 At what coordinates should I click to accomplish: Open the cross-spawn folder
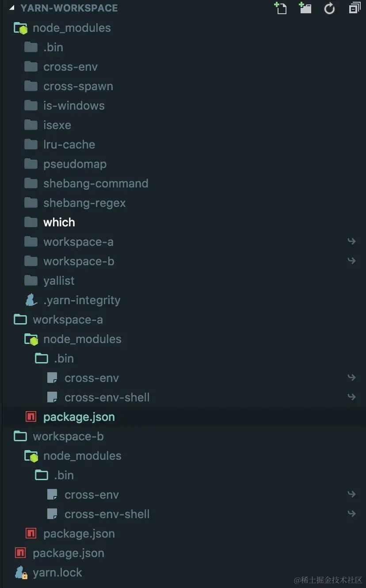point(78,86)
